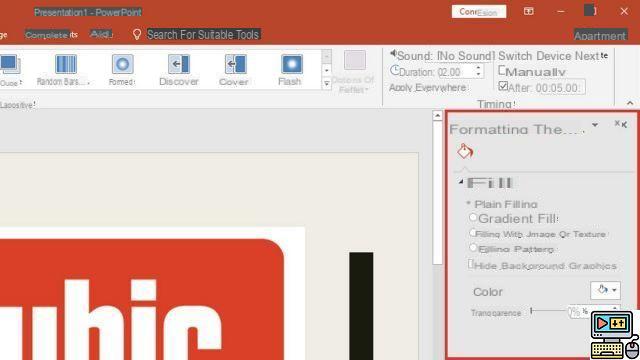The height and width of the screenshot is (360, 640).
Task: Select the black rectangle on slide
Action: click(x=361, y=306)
